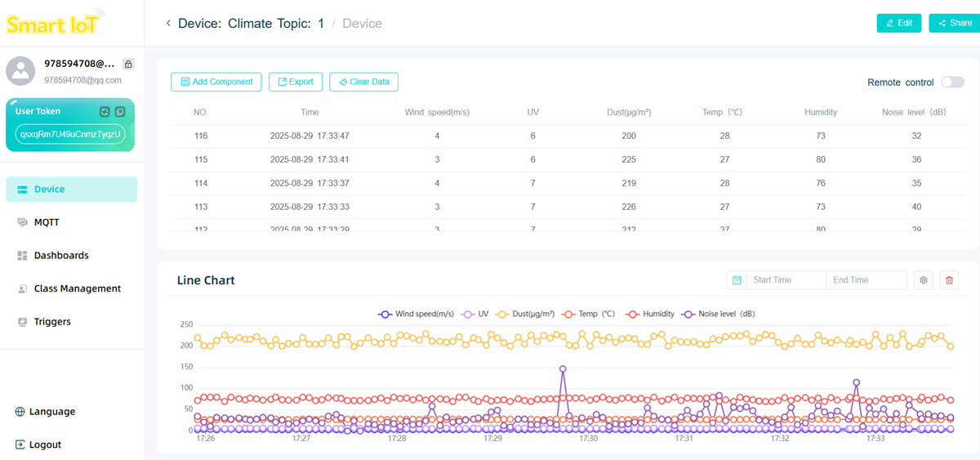
Task: Click the user avatar picture
Action: click(20, 71)
